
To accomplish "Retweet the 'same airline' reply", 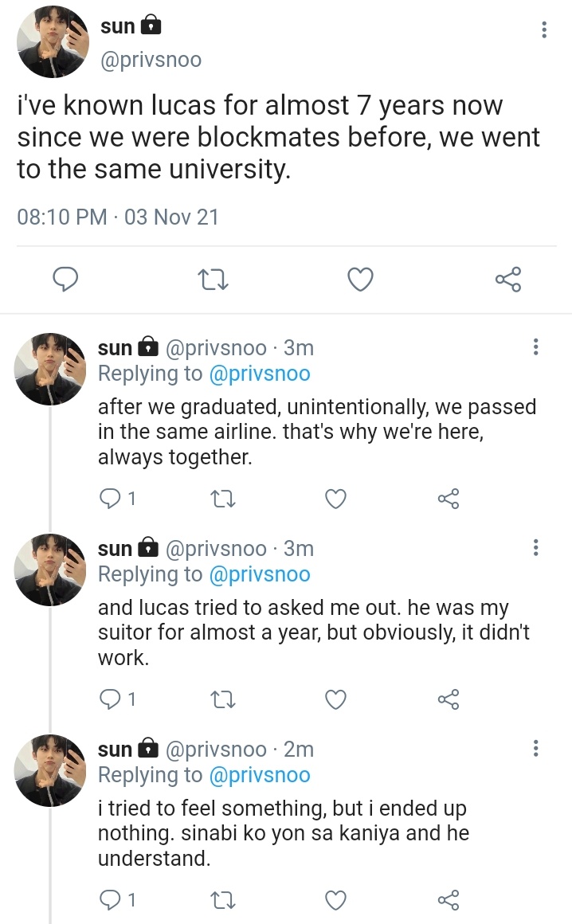I will [x=223, y=499].
